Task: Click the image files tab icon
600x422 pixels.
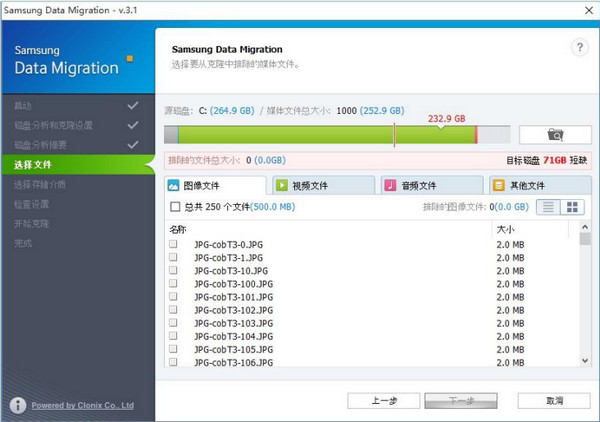Action: (173, 186)
